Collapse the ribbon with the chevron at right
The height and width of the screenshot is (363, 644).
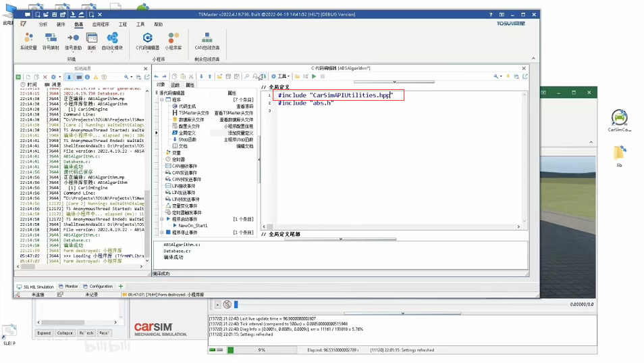click(533, 58)
